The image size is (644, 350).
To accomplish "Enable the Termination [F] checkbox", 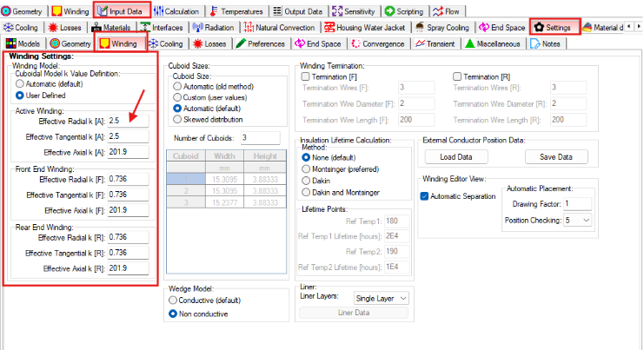I will coord(305,76).
